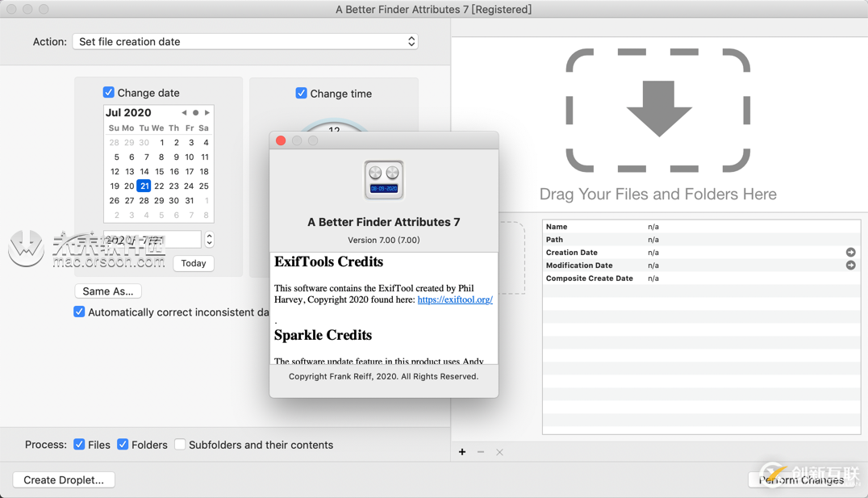Click the date stepper arrows

coord(209,239)
